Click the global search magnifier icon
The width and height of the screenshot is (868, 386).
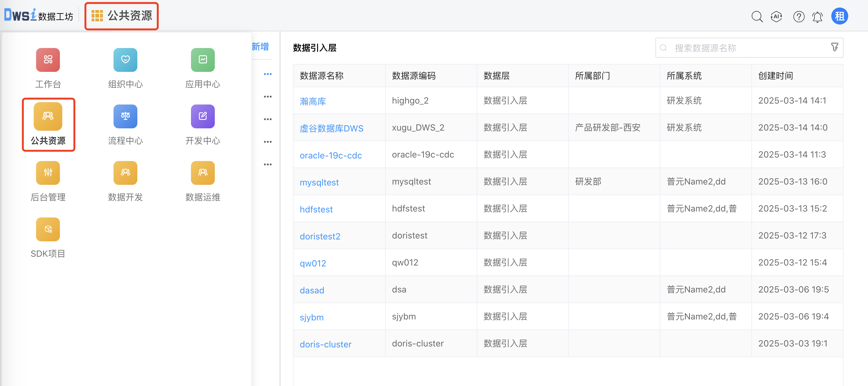757,16
